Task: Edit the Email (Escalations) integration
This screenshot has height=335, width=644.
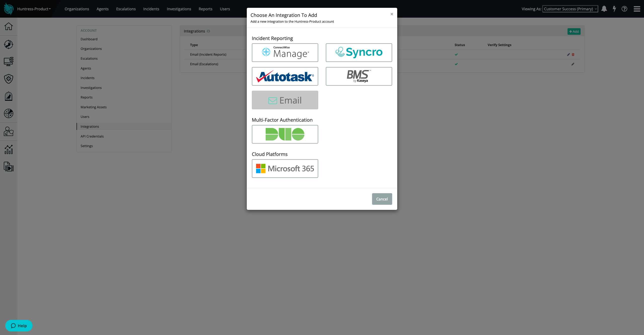Action: pos(573,64)
